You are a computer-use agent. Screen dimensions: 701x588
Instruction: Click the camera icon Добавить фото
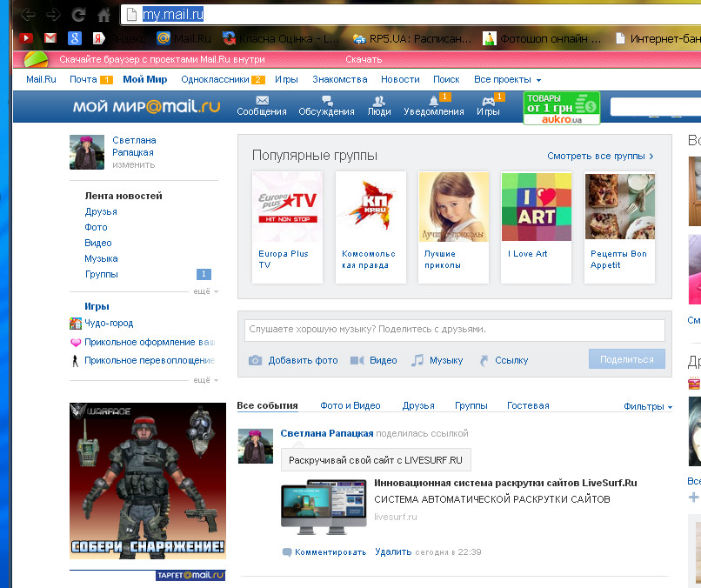point(255,360)
